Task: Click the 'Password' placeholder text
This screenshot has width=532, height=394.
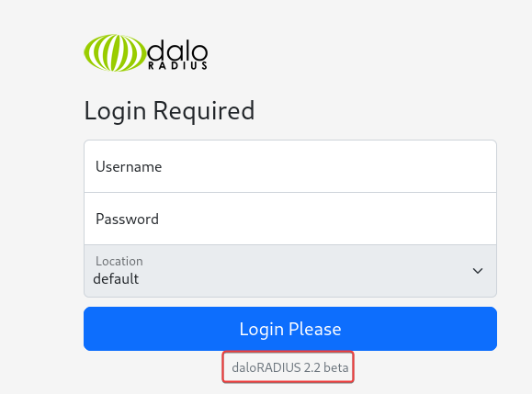Action: coord(127,219)
